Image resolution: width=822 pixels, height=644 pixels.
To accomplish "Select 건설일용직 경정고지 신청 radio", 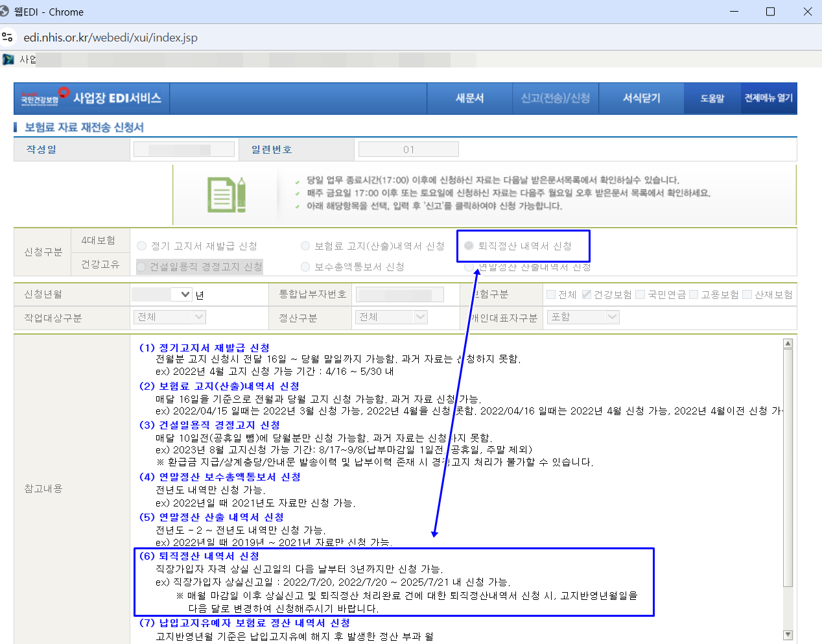I will click(x=142, y=267).
